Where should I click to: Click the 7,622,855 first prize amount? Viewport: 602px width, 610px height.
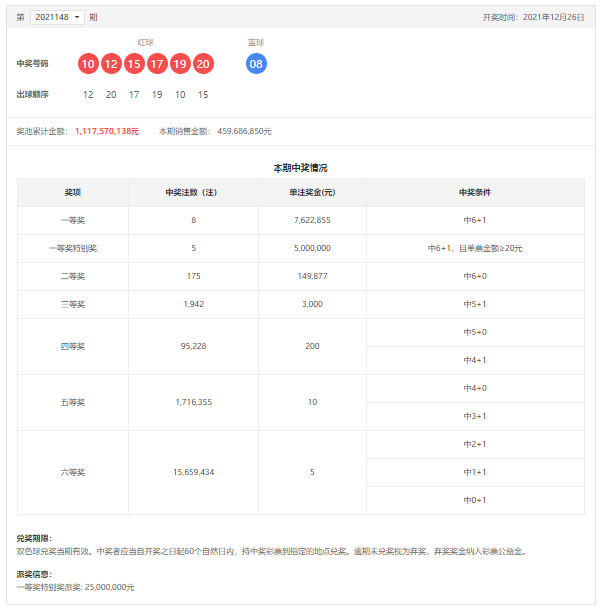pyautogui.click(x=312, y=220)
